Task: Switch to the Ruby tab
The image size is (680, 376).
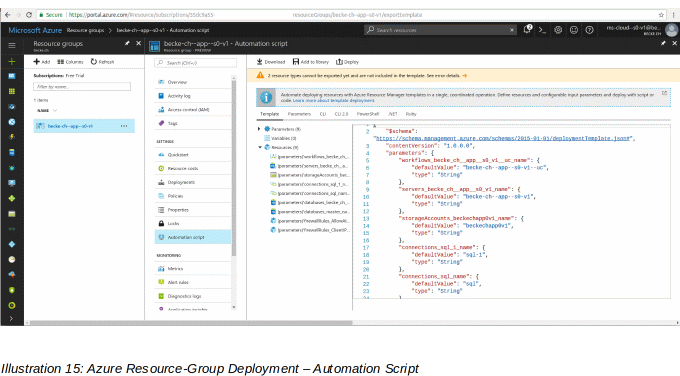Action: click(411, 114)
